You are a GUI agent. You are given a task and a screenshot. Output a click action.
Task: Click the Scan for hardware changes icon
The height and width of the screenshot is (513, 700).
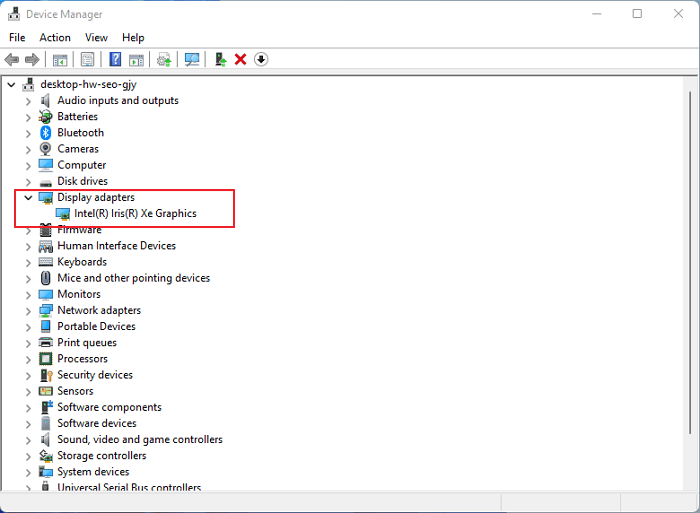(192, 60)
